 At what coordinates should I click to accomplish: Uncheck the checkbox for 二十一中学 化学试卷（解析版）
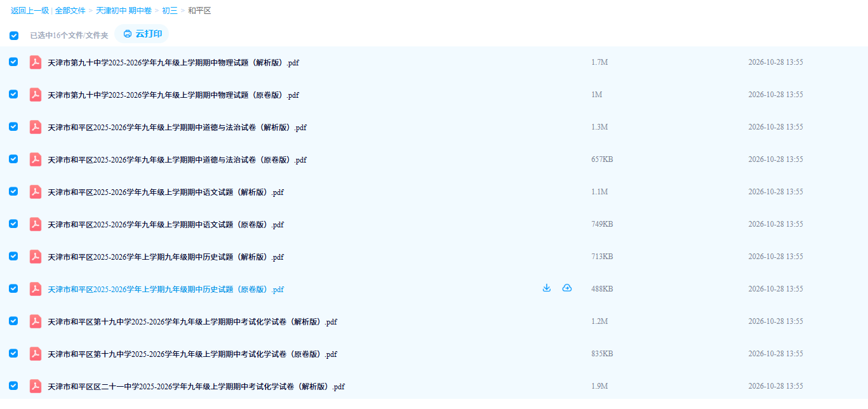coord(13,386)
